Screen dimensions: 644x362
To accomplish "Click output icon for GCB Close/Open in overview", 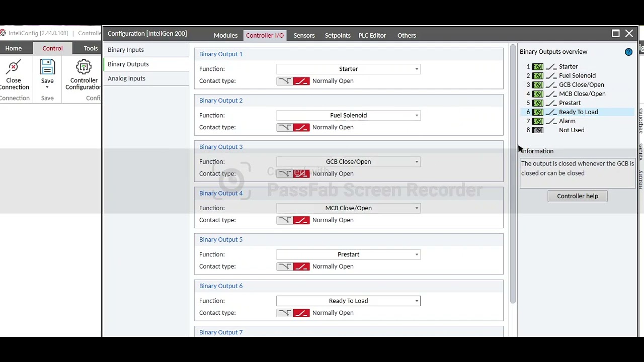I will pyautogui.click(x=538, y=84).
